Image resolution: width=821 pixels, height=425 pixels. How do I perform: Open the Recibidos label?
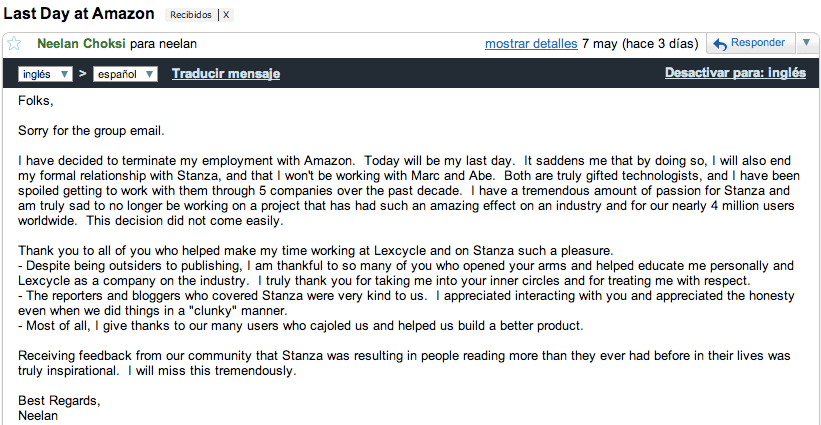point(191,15)
